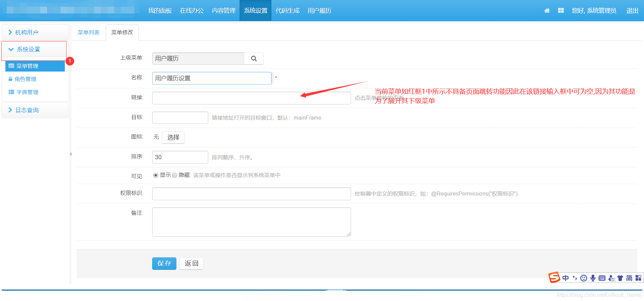
Task: Collapse the left sidebar using splitter arrow
Action: [71, 154]
